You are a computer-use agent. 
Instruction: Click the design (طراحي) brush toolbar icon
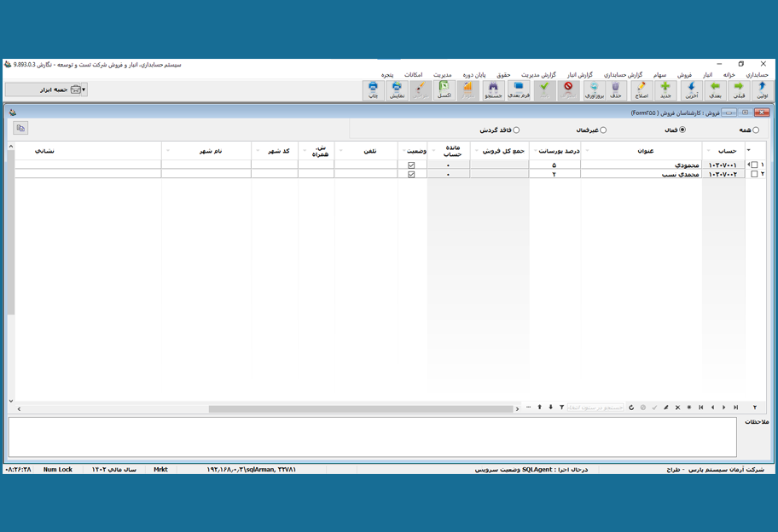click(421, 90)
